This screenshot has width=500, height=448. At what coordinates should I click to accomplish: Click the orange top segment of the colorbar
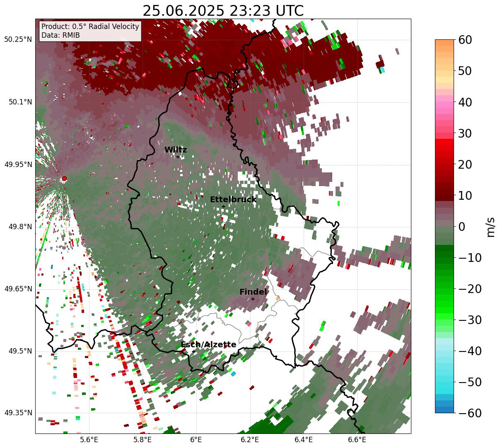pos(444,43)
